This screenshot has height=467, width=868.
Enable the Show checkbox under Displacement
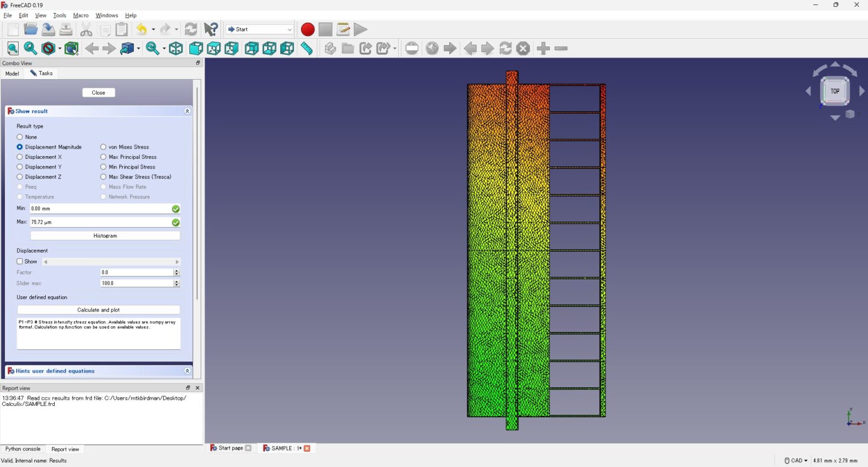coord(20,261)
